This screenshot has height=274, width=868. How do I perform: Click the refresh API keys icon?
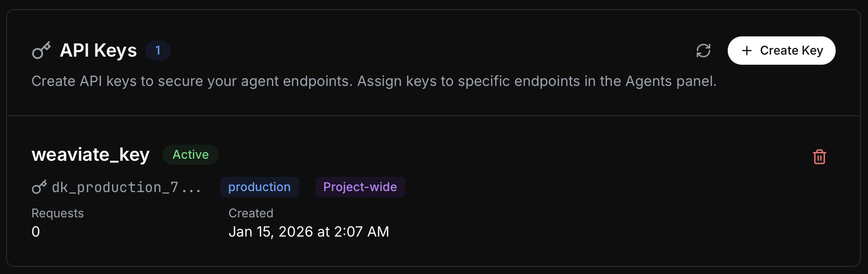pyautogui.click(x=703, y=51)
